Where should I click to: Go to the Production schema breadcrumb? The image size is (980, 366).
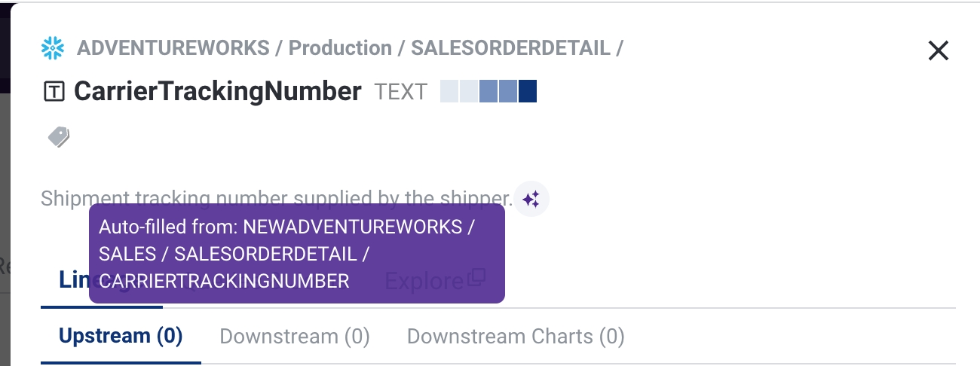340,48
